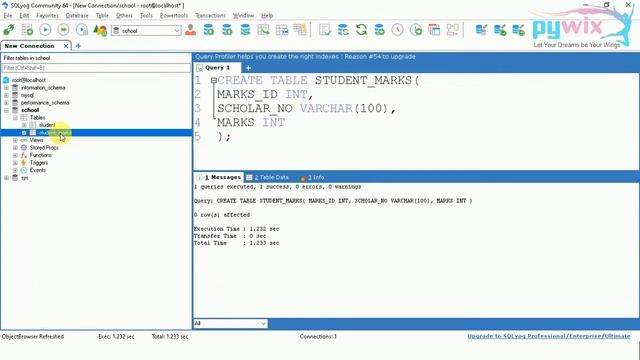
Task: Expand the performance_schema database node
Action: [x=6, y=102]
